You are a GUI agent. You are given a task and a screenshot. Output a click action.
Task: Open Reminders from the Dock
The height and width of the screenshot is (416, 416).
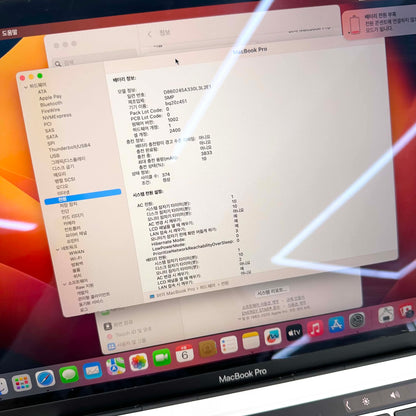tap(229, 345)
